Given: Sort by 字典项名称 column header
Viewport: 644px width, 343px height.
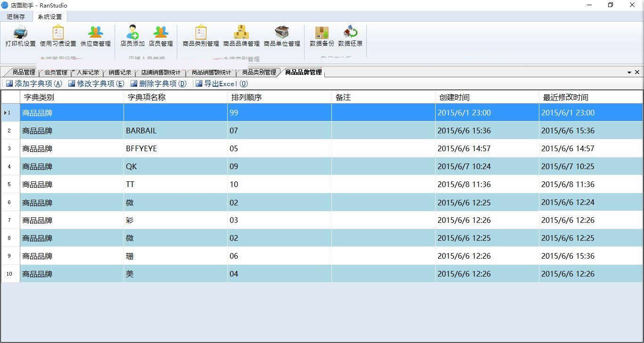Looking at the screenshot, I should pos(175,98).
